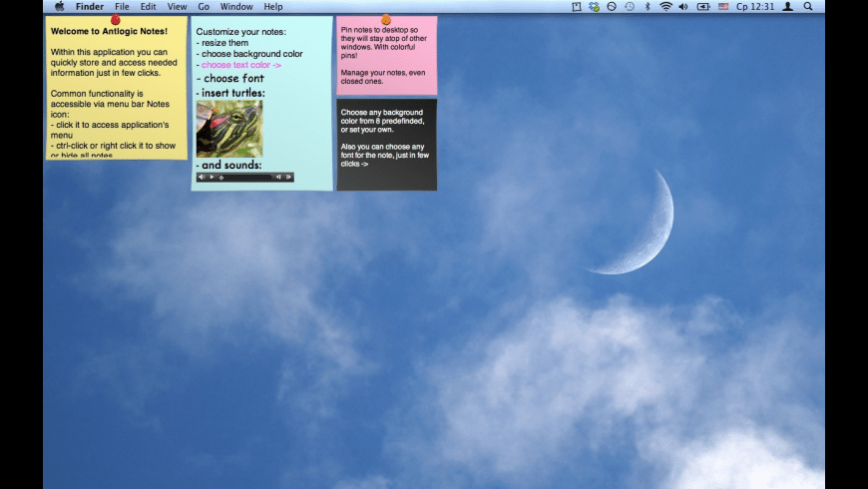Open Spotlight search magnifier
Screen dimensions: 868x489
pyautogui.click(x=808, y=7)
